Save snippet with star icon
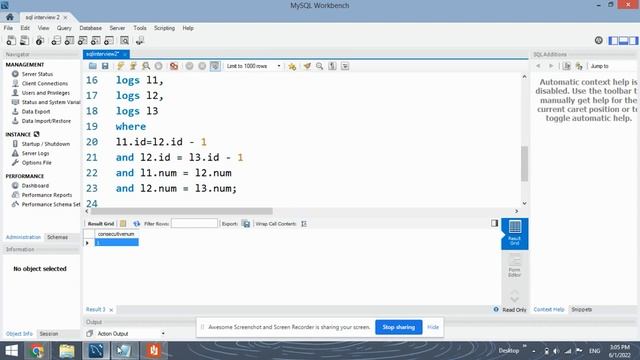 (x=292, y=66)
